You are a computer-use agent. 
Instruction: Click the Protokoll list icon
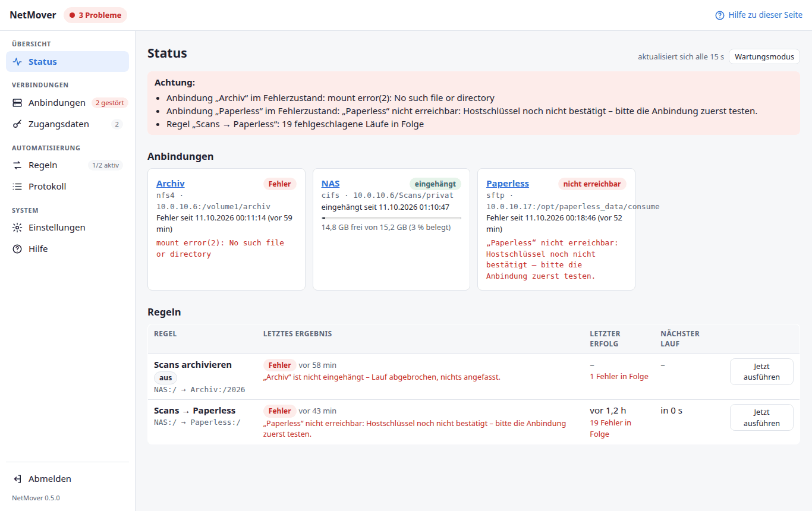coord(17,187)
